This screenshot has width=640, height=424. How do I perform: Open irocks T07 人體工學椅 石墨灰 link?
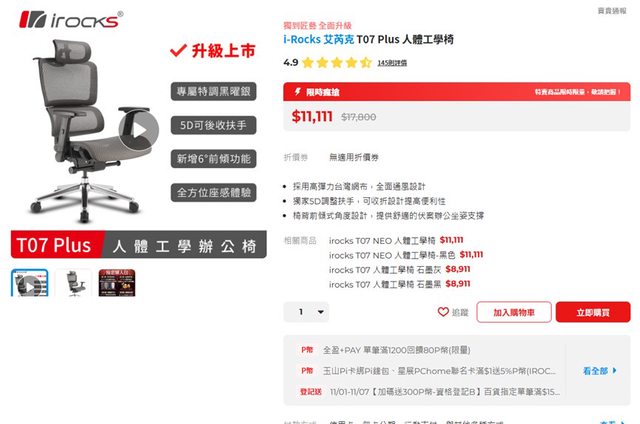(x=385, y=270)
